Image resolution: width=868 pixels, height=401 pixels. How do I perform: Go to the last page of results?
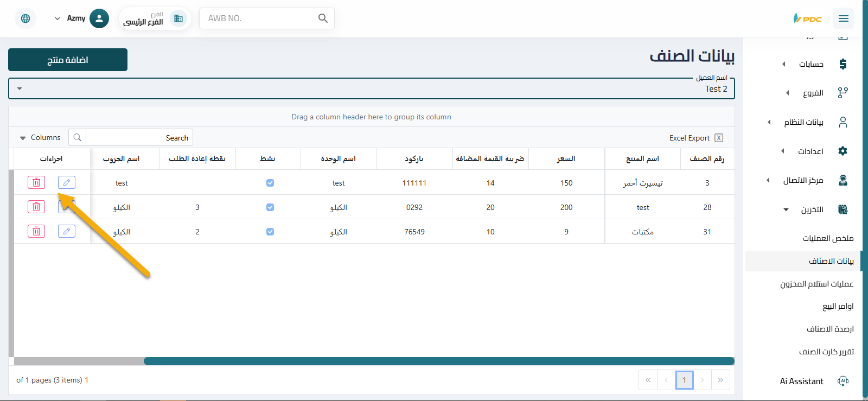720,380
